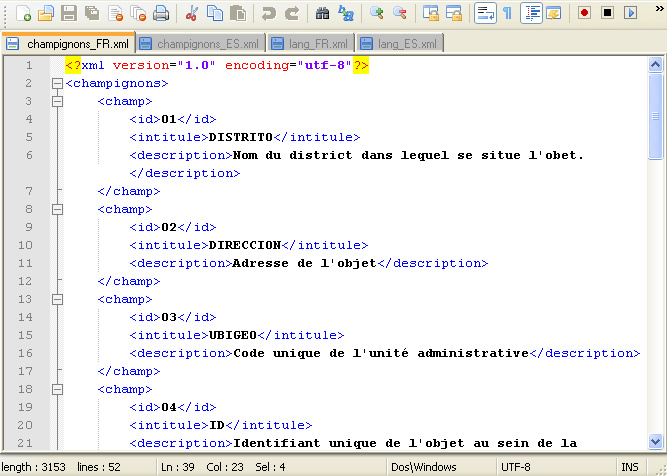Open Find with the binoculars icon
Image resolution: width=667 pixels, height=476 pixels.
(x=323, y=13)
